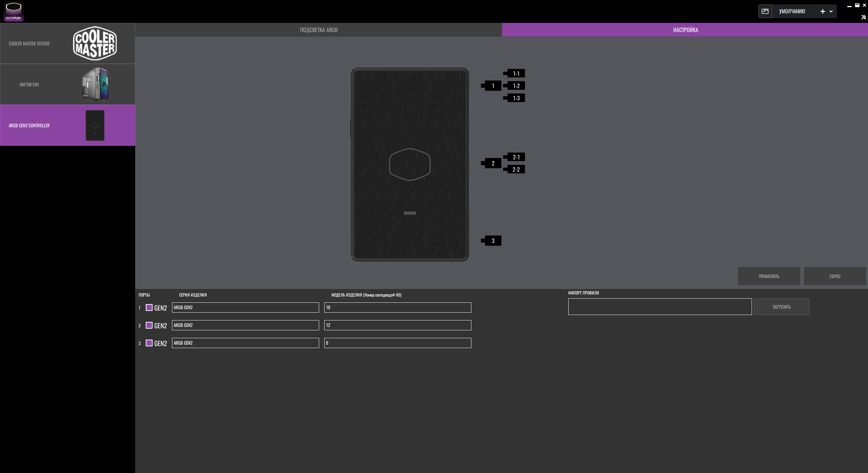The width and height of the screenshot is (868, 473).
Task: Select the ARGB GEN2 Controller device
Action: pos(68,125)
